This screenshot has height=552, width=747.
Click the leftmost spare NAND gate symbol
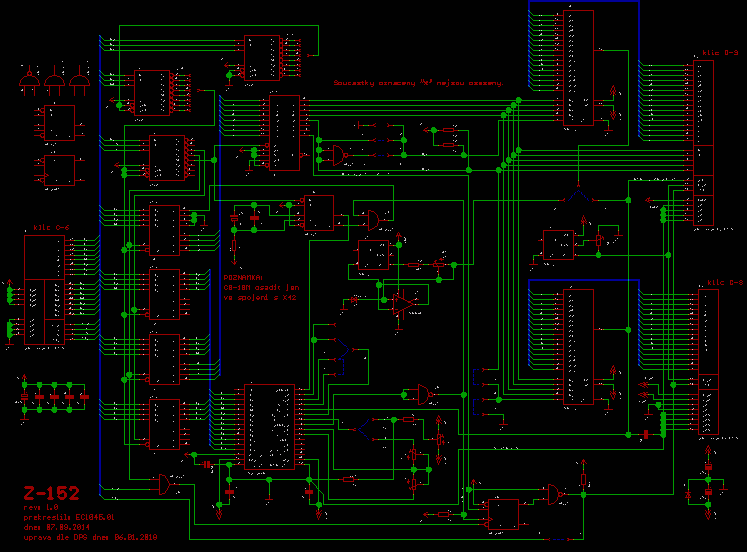point(30,86)
